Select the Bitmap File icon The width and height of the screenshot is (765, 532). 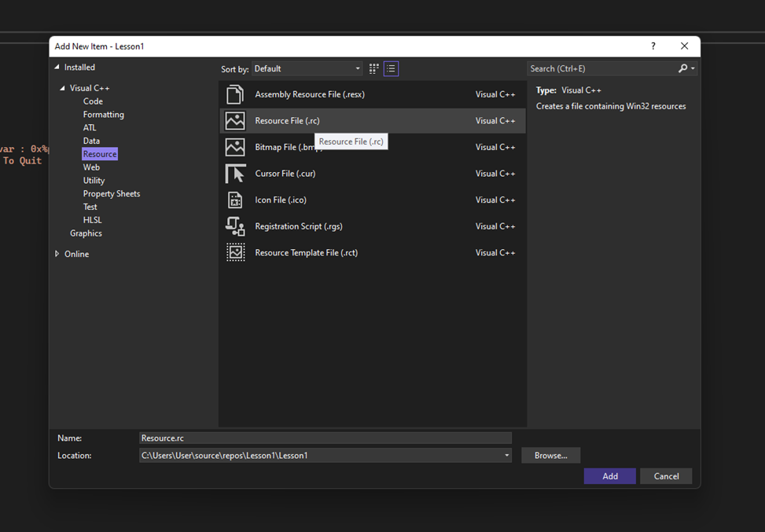[x=235, y=147]
